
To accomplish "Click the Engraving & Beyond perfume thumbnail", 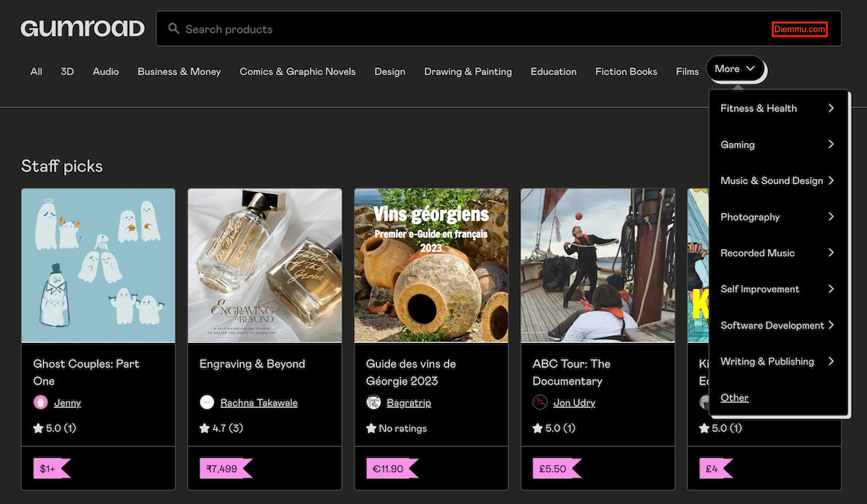I will [x=264, y=266].
